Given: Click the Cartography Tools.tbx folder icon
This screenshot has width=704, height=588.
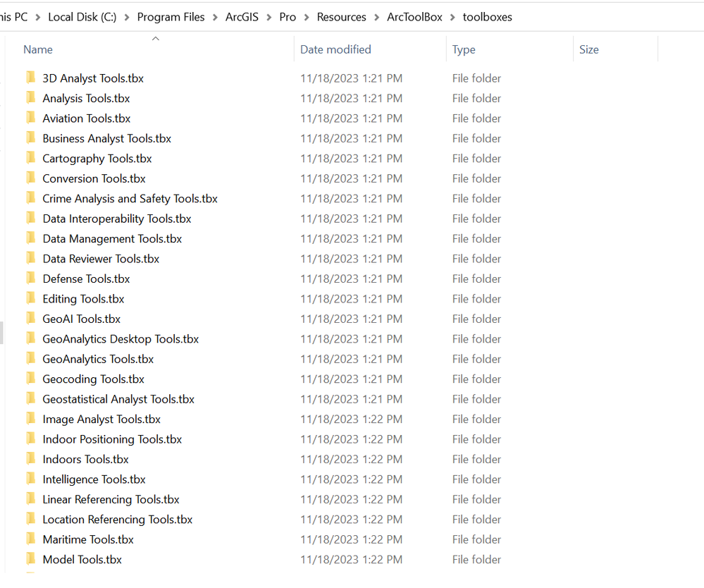Looking at the screenshot, I should point(30,158).
